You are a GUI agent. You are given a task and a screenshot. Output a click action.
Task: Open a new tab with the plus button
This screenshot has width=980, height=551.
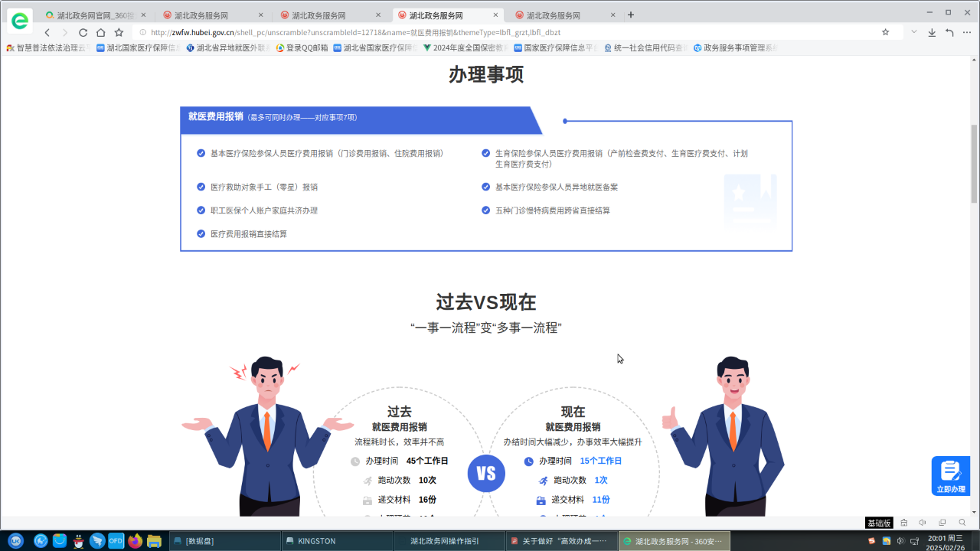631,15
